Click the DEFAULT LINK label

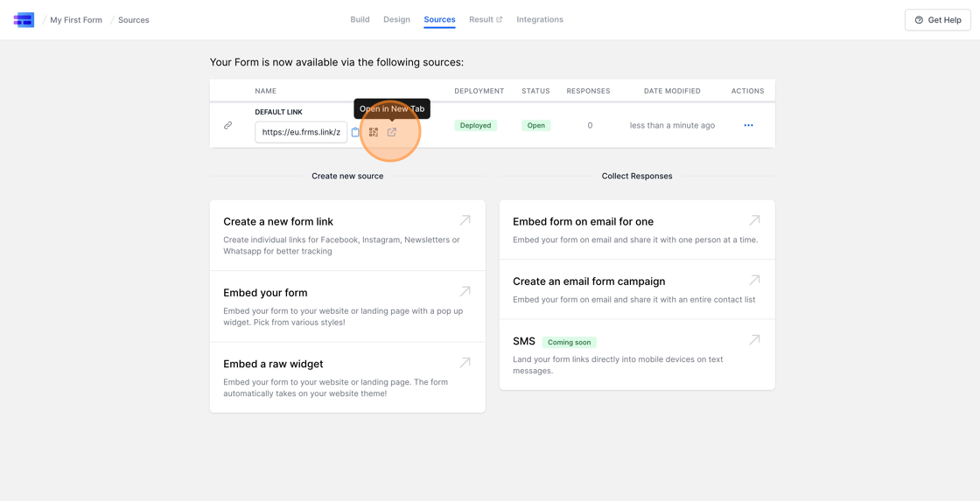[279, 113]
